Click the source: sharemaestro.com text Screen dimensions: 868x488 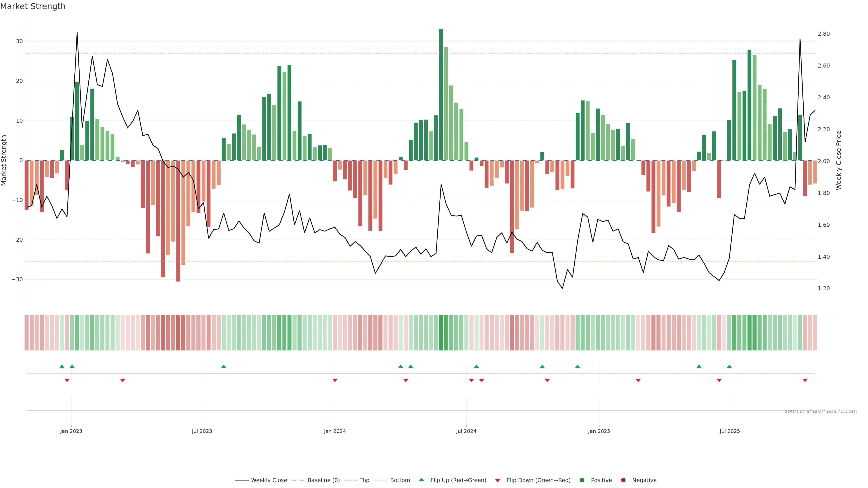(x=821, y=411)
